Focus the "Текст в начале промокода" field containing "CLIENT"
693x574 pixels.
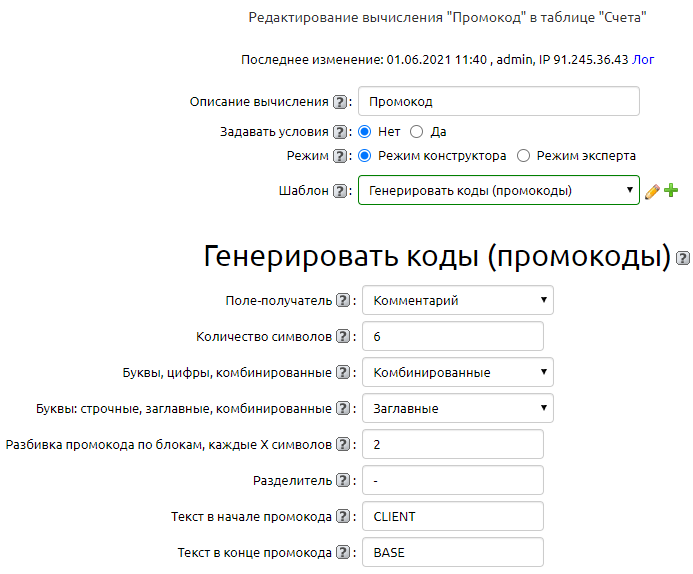pyautogui.click(x=453, y=517)
